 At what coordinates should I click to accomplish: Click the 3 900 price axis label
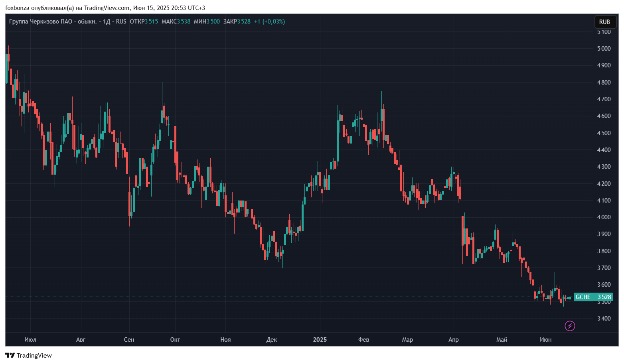pos(604,234)
